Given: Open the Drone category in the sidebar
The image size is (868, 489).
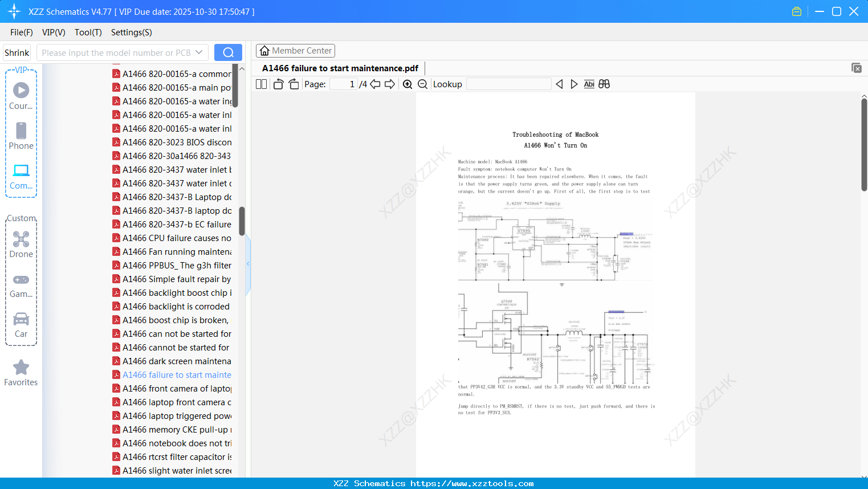Looking at the screenshot, I should [21, 239].
